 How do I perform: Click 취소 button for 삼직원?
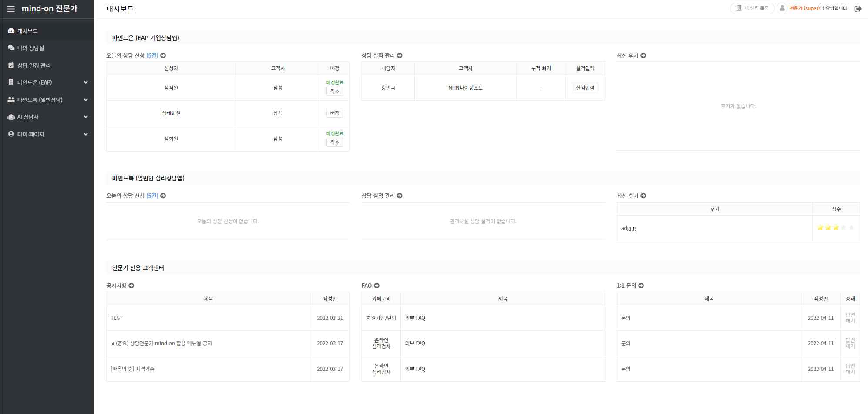[x=335, y=92]
